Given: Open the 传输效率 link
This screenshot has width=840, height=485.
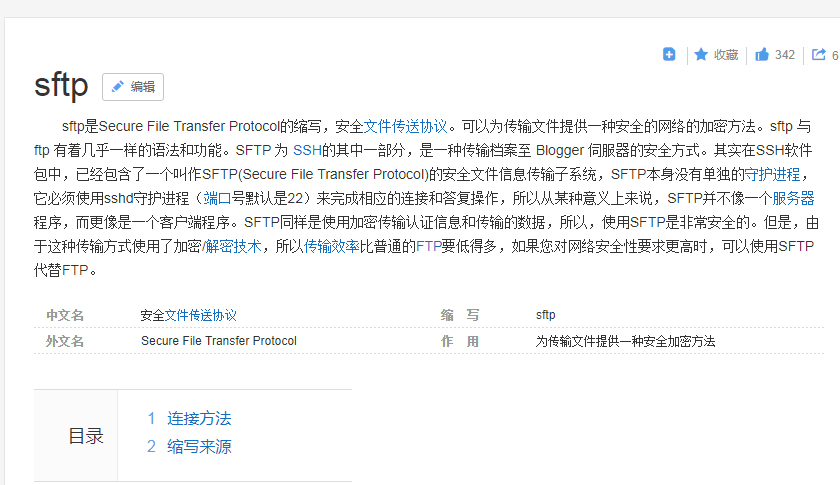Looking at the screenshot, I should pyautogui.click(x=332, y=246).
